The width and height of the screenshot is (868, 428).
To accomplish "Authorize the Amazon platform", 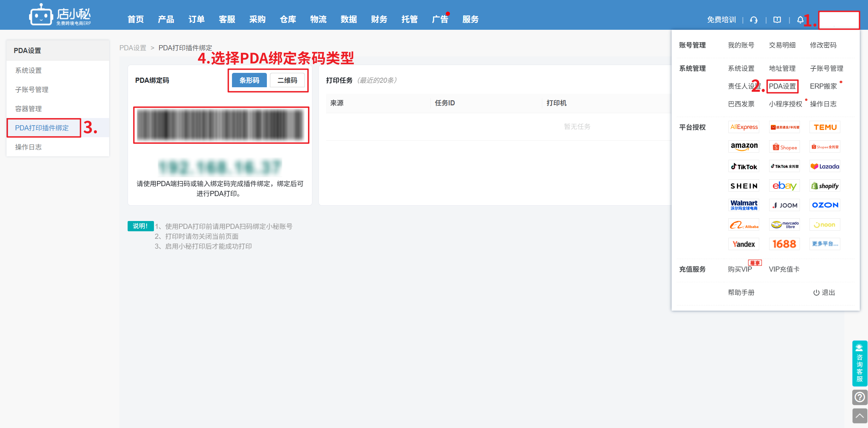I will click(744, 147).
